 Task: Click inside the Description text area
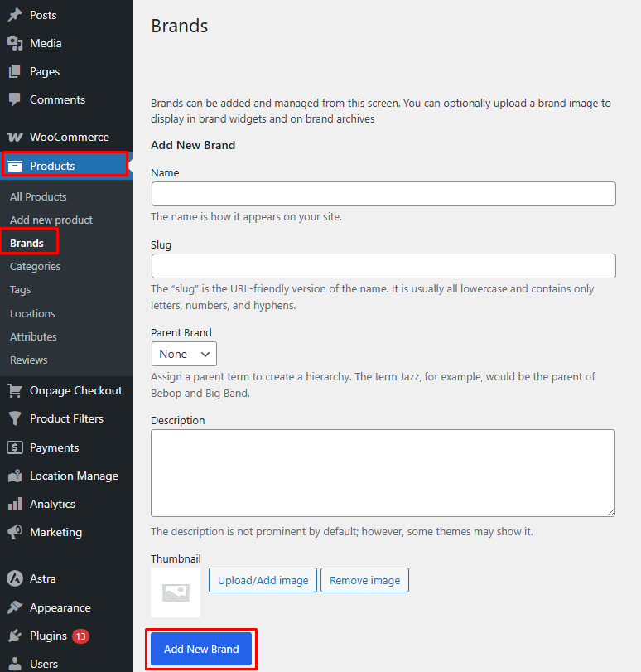[383, 473]
